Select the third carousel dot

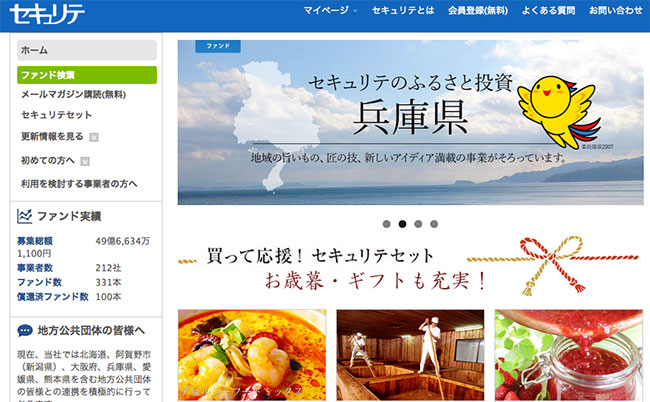418,224
